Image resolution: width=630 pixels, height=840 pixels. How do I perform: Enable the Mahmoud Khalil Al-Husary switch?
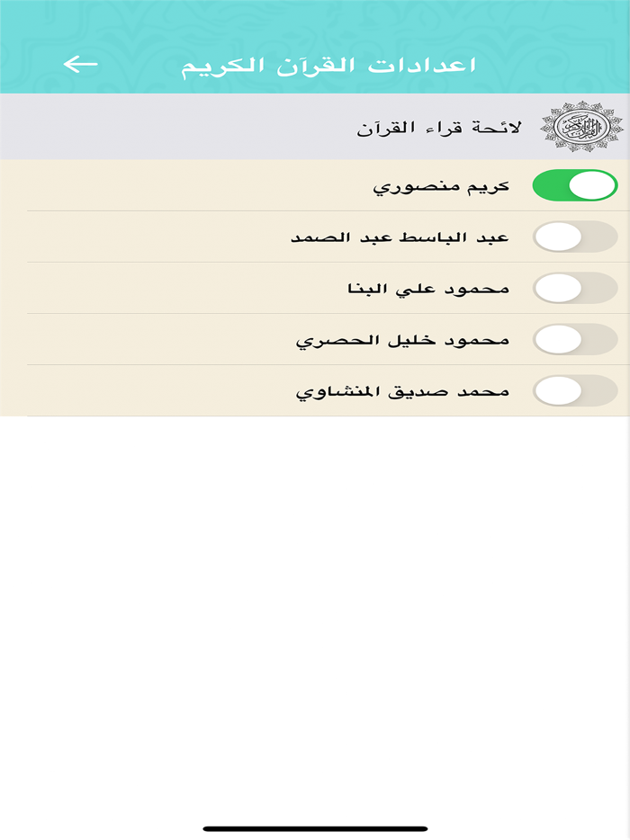575,339
